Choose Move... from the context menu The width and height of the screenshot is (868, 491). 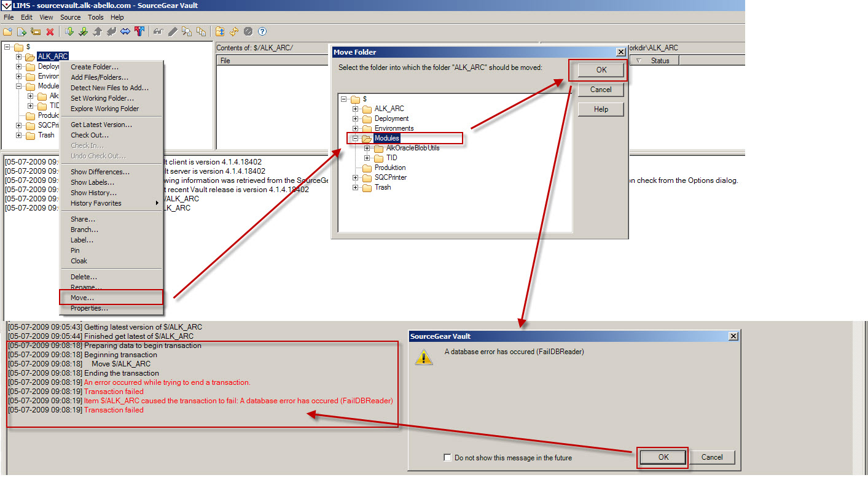[111, 298]
